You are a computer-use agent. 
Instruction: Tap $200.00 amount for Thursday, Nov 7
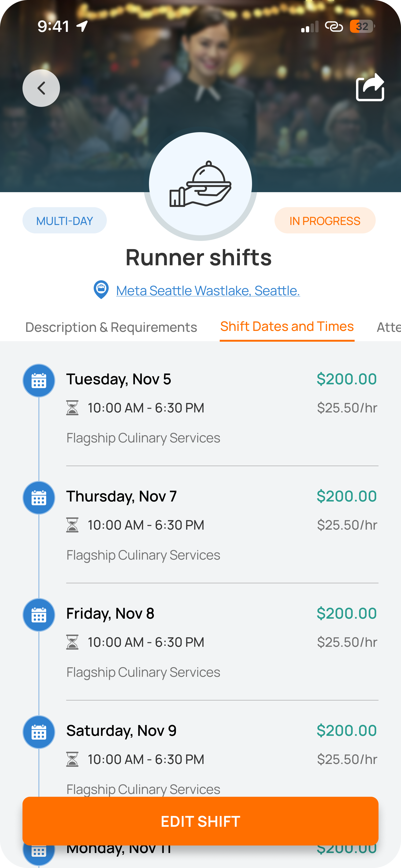[x=346, y=496]
